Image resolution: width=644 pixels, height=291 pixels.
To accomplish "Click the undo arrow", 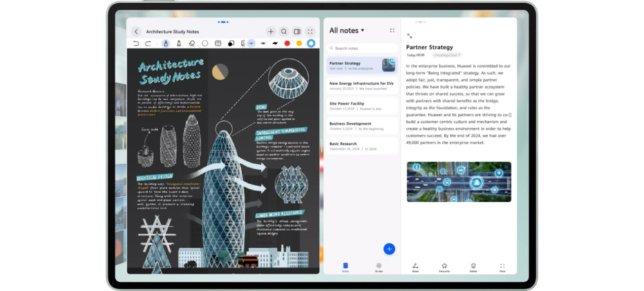I will click(x=136, y=43).
